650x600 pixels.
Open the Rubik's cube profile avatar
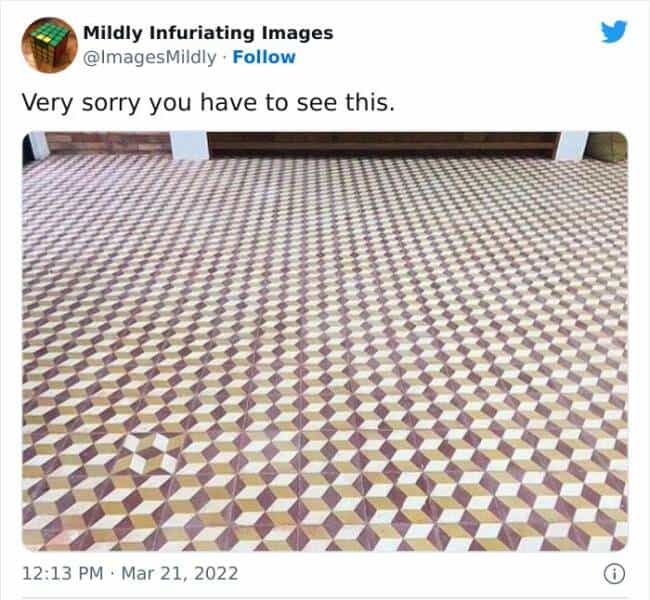pos(49,45)
